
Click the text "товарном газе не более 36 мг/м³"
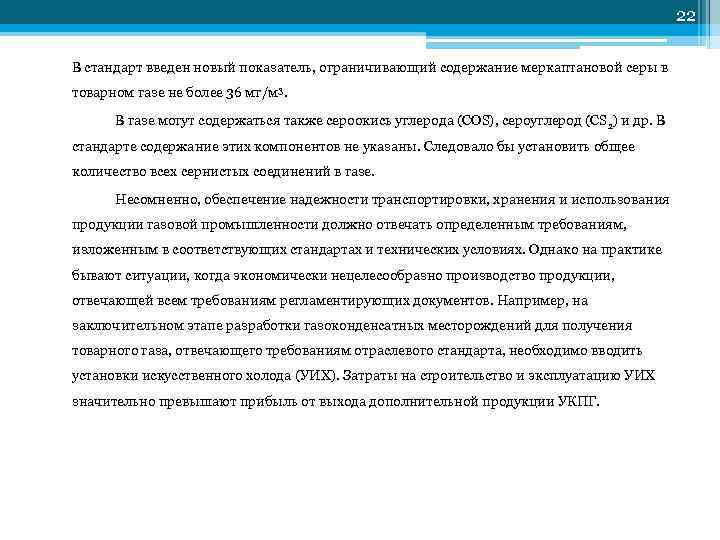180,93
